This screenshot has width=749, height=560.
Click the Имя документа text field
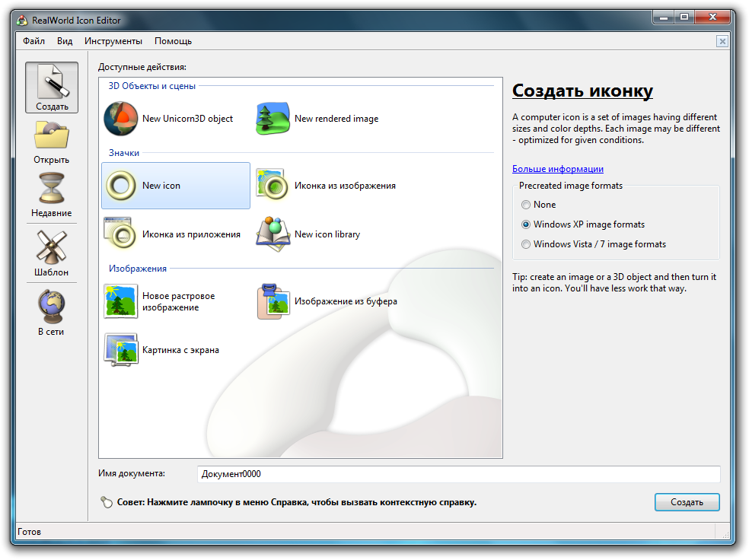click(458, 474)
